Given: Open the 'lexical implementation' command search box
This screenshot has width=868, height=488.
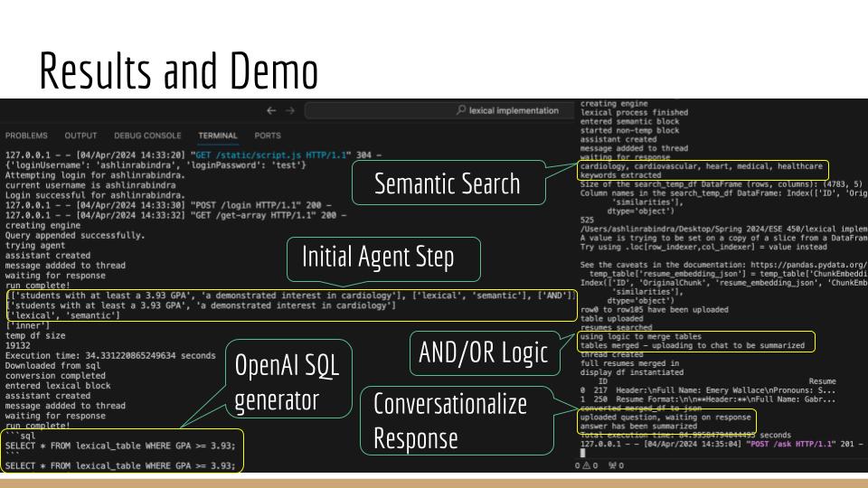Looking at the screenshot, I should pos(439,110).
